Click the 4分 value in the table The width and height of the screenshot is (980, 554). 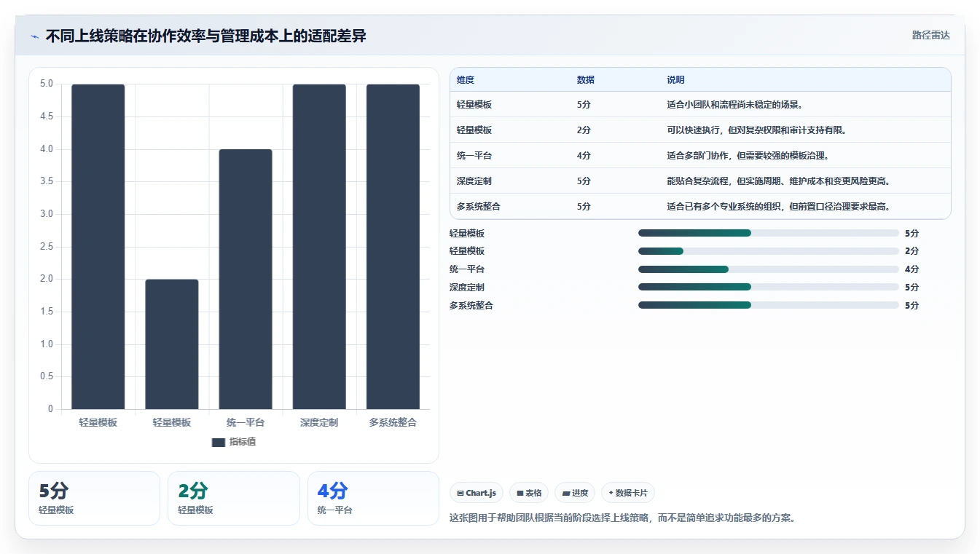point(584,156)
